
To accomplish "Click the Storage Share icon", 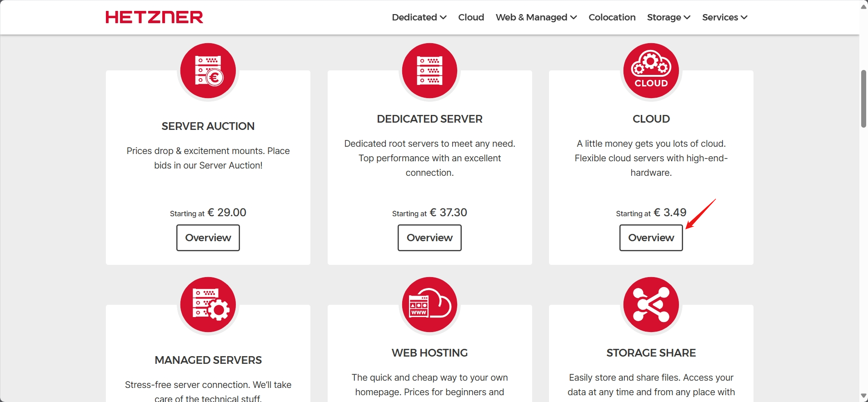I will point(651,305).
